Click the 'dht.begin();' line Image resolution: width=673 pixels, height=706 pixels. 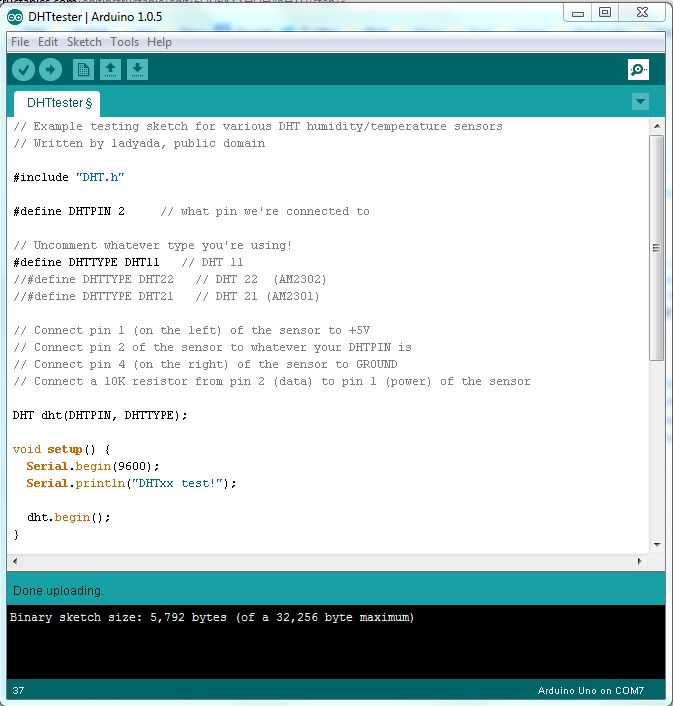tap(68, 517)
